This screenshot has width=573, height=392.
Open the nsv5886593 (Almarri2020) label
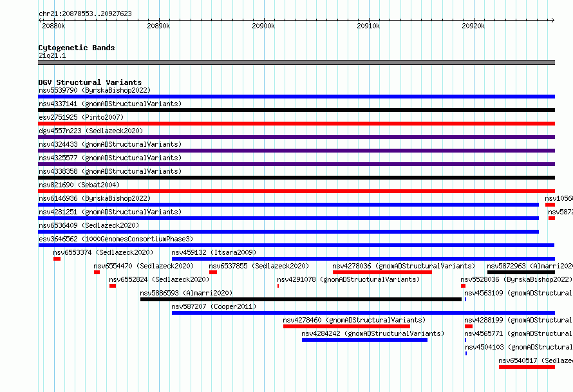click(186, 293)
